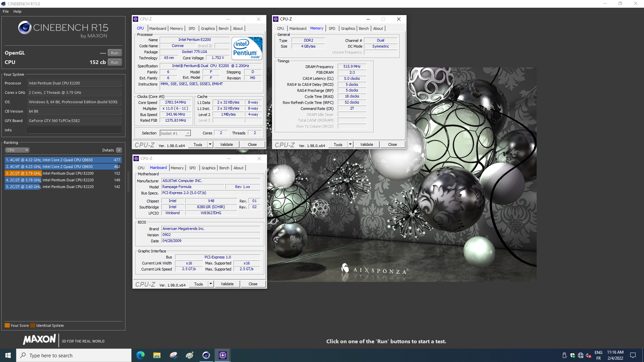
Task: Click the Rampage Formula model field
Action: 193,187
